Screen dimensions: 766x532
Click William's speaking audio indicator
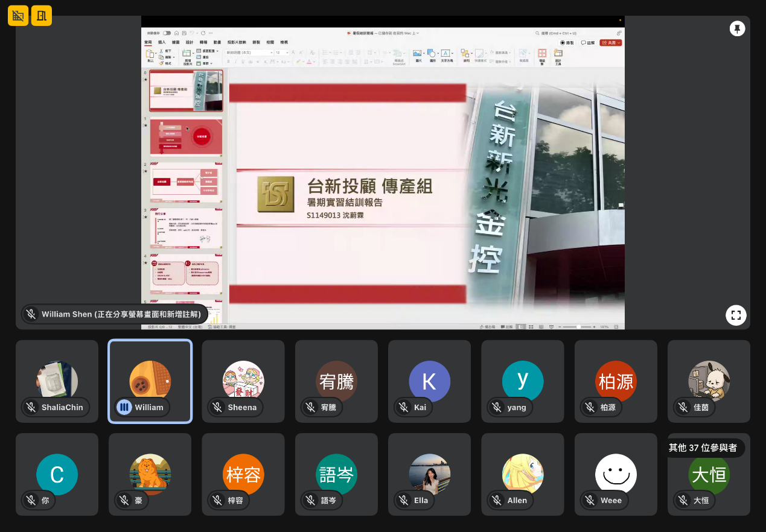tap(124, 407)
